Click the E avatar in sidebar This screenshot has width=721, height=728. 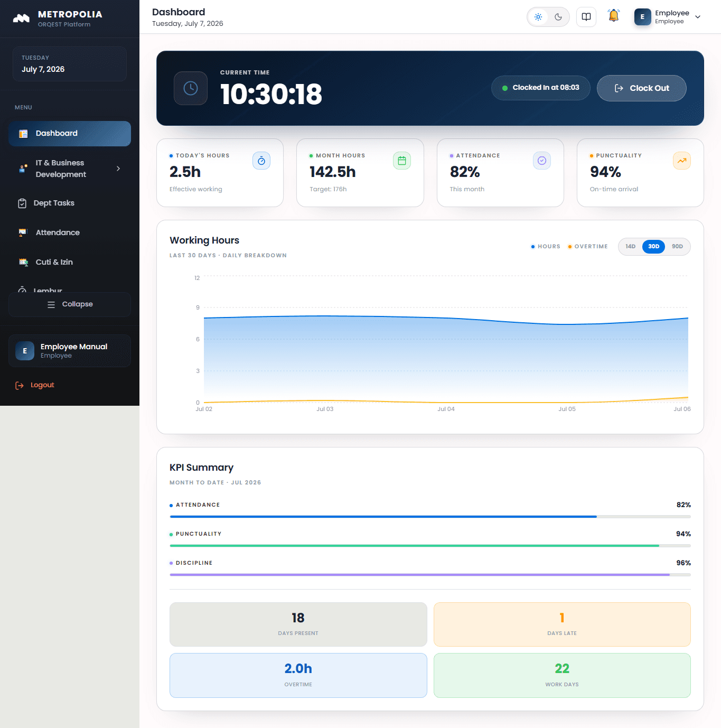(25, 351)
